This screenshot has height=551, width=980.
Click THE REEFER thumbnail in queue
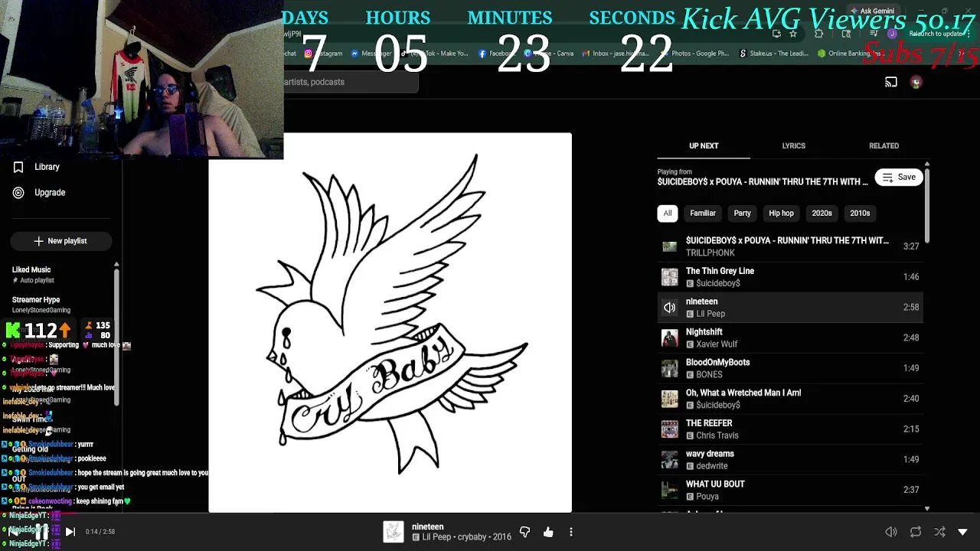(670, 429)
